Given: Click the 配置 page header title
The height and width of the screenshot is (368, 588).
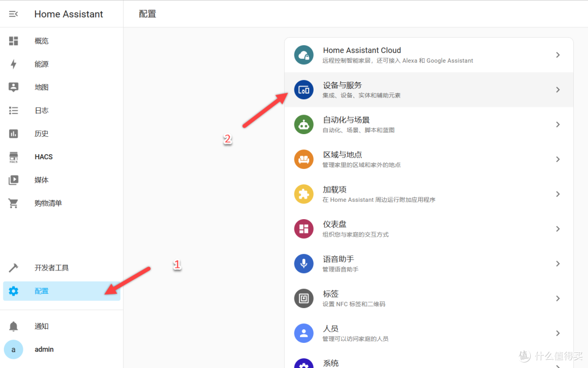Looking at the screenshot, I should pyautogui.click(x=148, y=14).
